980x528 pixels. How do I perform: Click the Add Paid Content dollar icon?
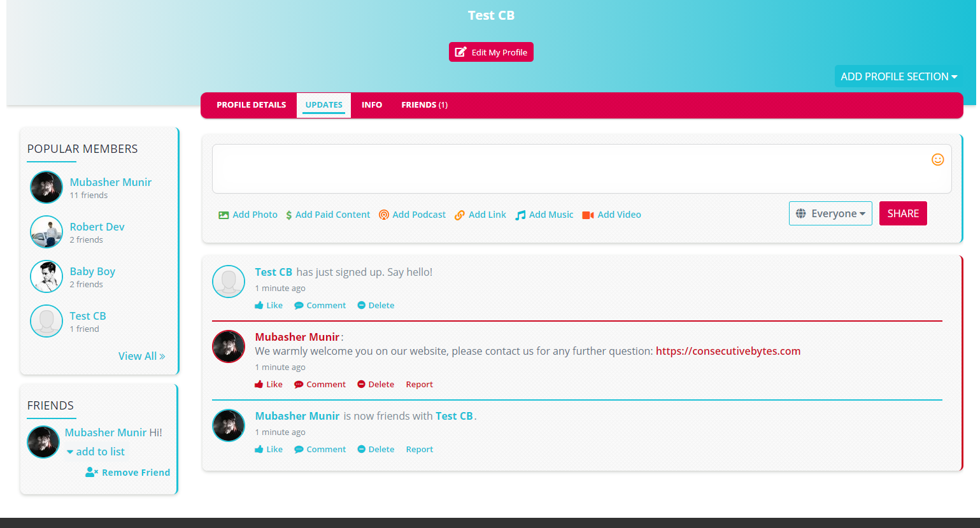coord(288,215)
